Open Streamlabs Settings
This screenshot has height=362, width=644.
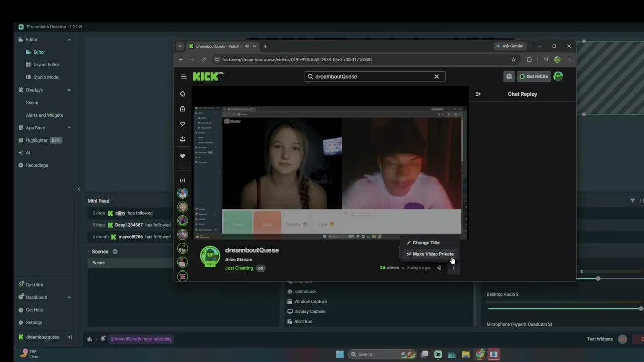(34, 322)
